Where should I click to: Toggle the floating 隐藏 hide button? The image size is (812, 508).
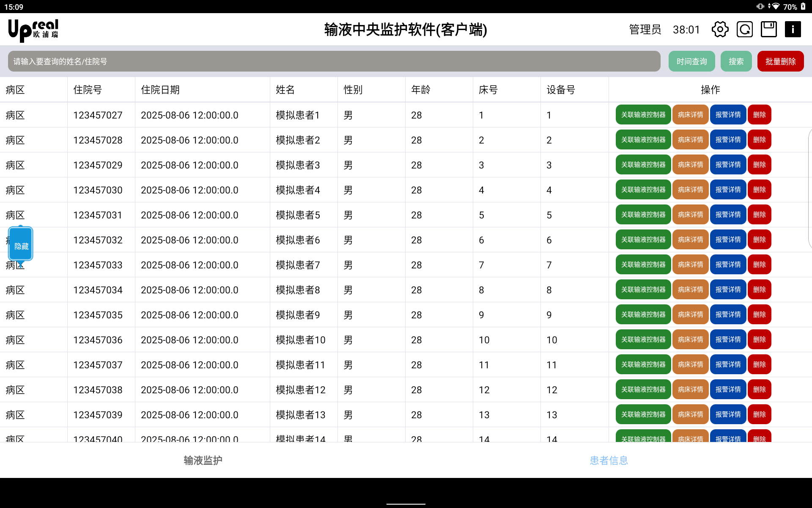pyautogui.click(x=21, y=245)
